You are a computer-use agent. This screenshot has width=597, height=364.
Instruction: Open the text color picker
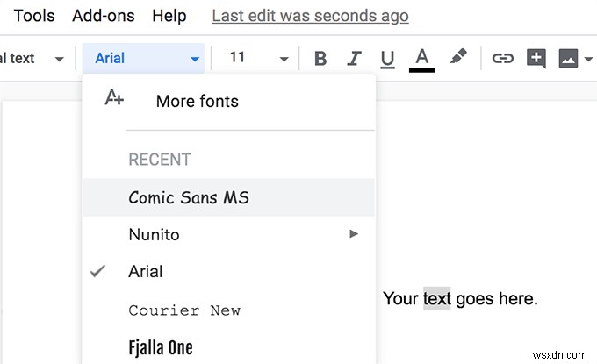tap(423, 59)
